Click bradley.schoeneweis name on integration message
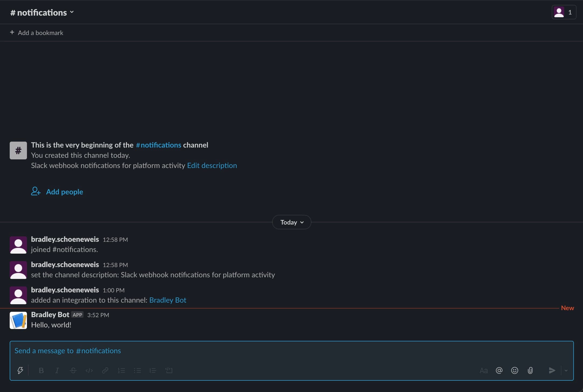The image size is (583, 392). tap(65, 290)
